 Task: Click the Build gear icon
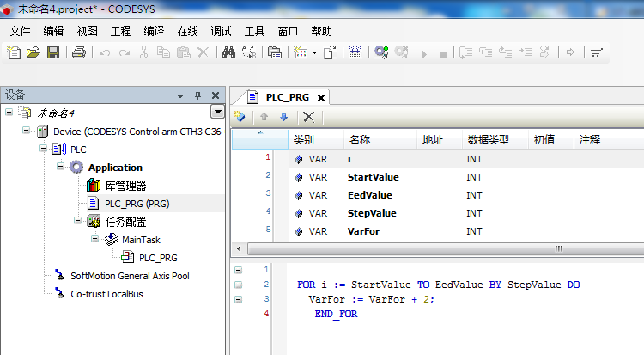(x=381, y=52)
